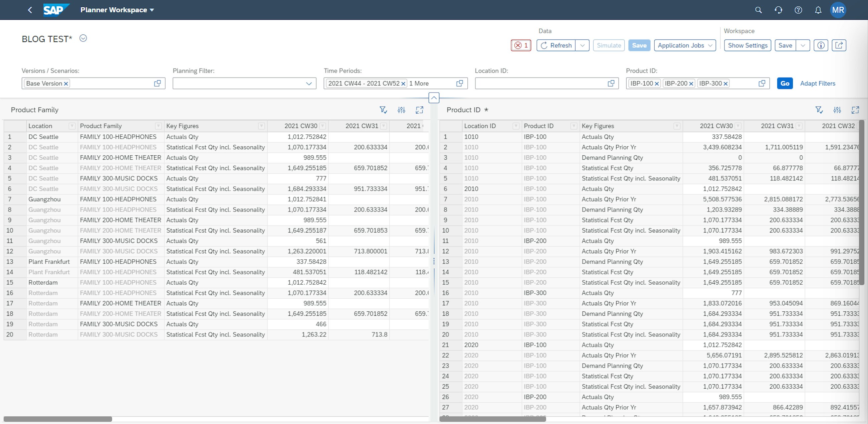Open Product Family settings sliders icon
868x424 pixels.
point(401,110)
